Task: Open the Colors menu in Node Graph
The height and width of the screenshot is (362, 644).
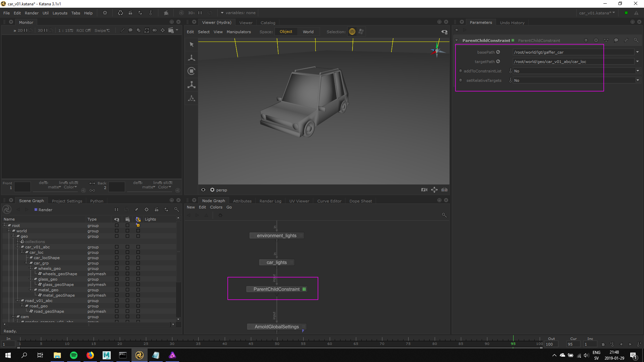Action: [x=216, y=207]
